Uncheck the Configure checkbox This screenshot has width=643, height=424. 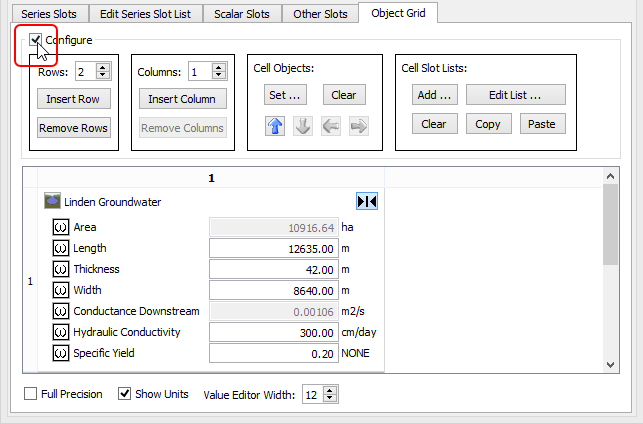click(x=36, y=40)
